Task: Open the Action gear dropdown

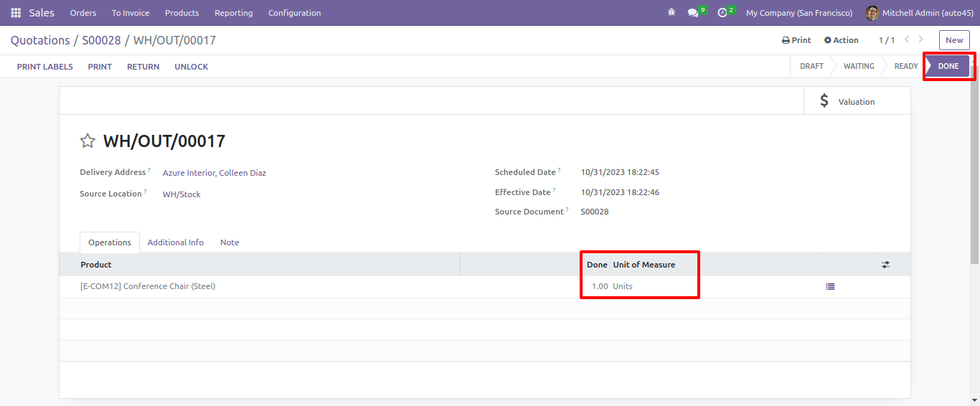Action: point(841,40)
